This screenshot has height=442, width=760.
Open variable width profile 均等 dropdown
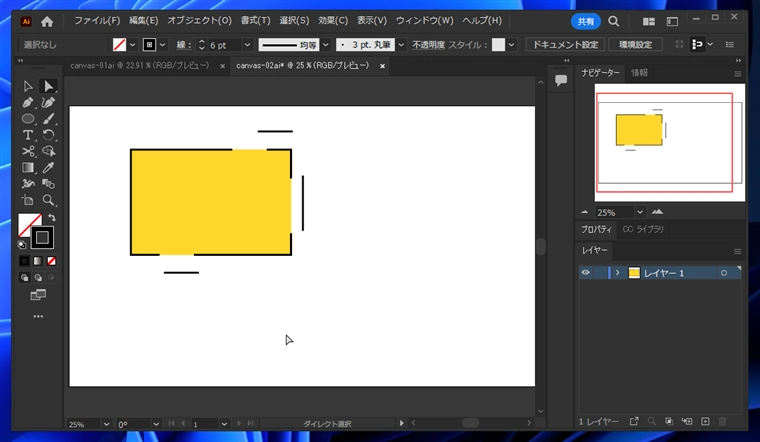(x=326, y=45)
